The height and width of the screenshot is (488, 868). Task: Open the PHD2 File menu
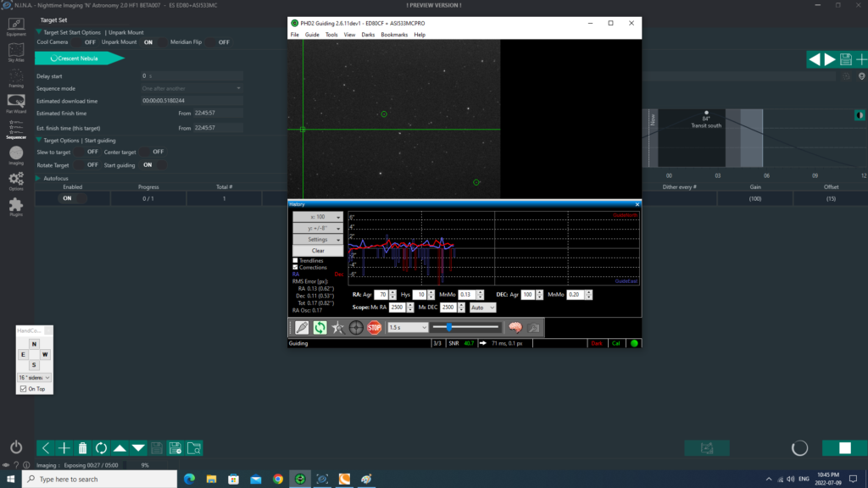point(294,35)
